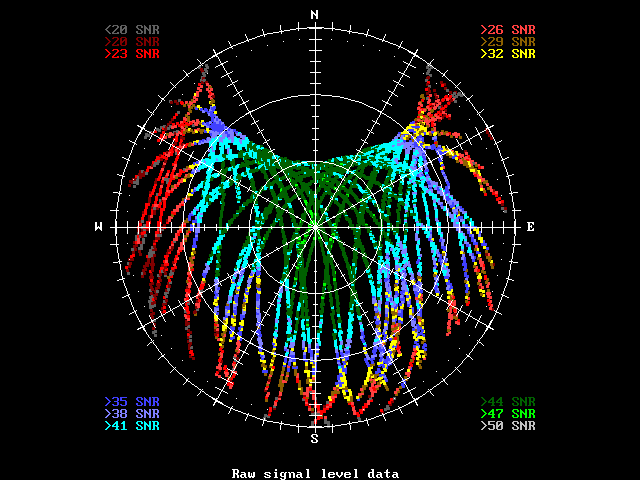Click the E compass label
The width and height of the screenshot is (640, 480).
(530, 227)
